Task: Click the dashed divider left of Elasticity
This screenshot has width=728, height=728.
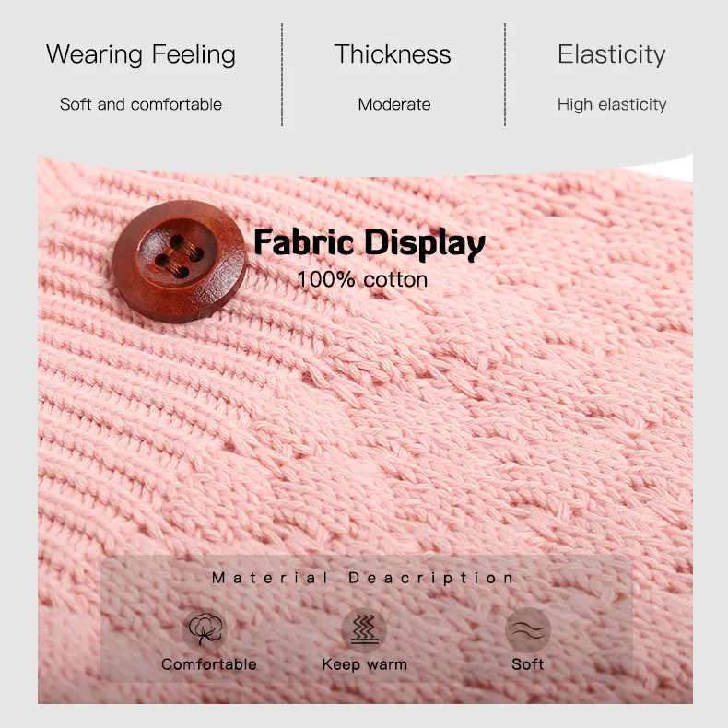Action: tap(505, 75)
